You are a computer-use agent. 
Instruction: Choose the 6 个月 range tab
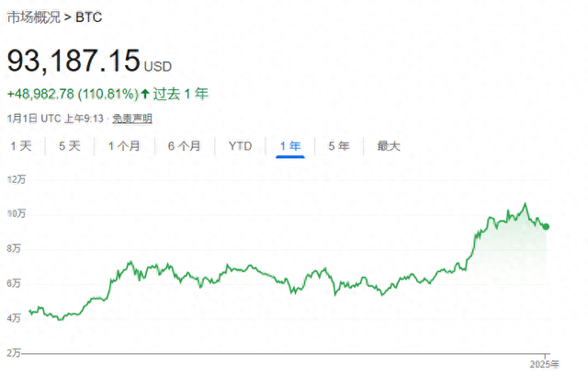tap(185, 146)
